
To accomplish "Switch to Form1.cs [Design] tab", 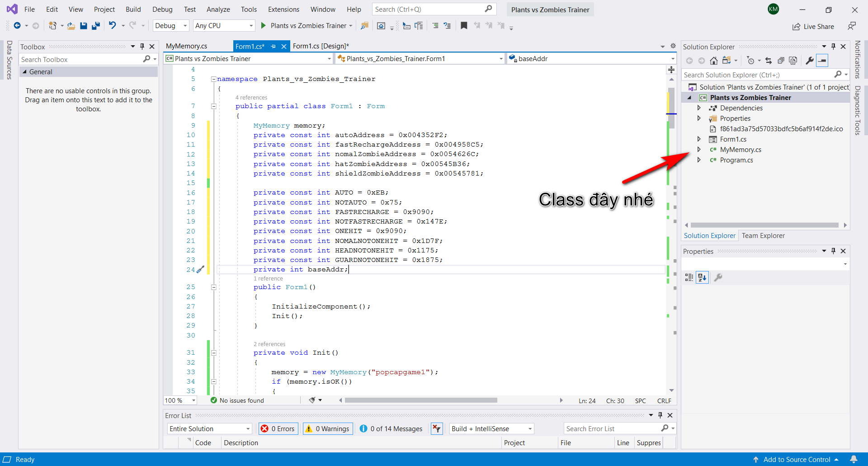I will point(321,46).
